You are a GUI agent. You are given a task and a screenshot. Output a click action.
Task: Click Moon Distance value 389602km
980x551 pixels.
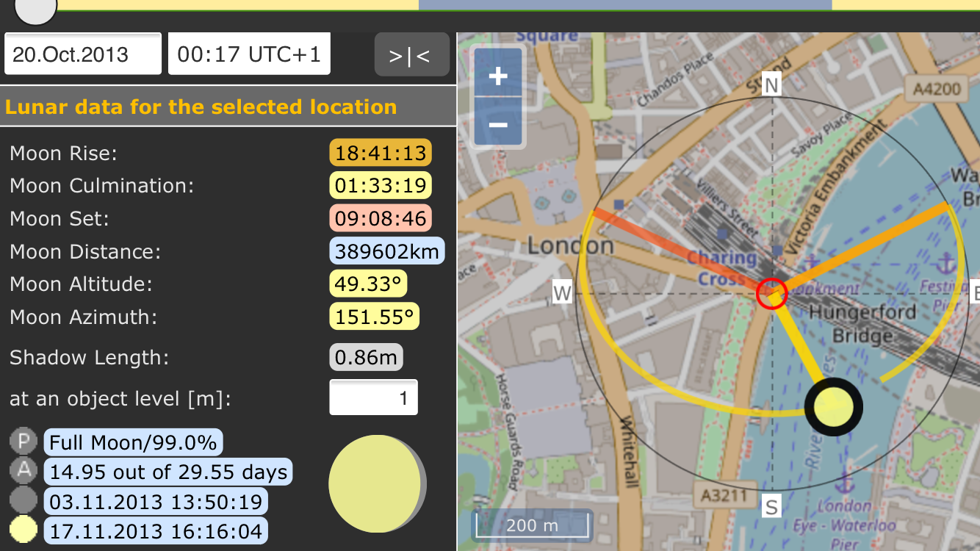pyautogui.click(x=387, y=251)
